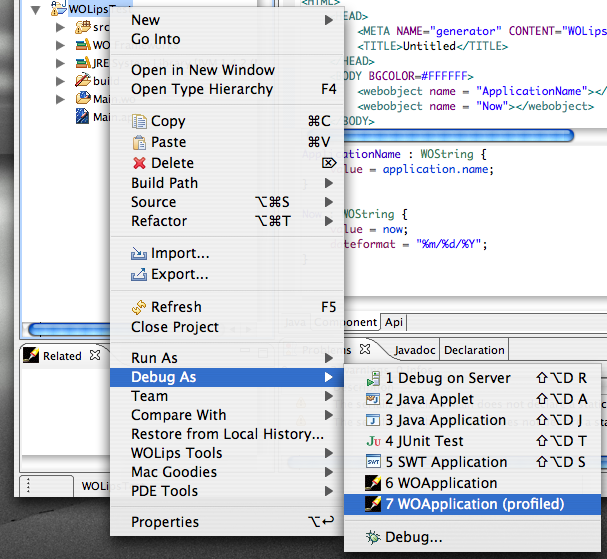Switch to the Javadoc tab

click(414, 350)
